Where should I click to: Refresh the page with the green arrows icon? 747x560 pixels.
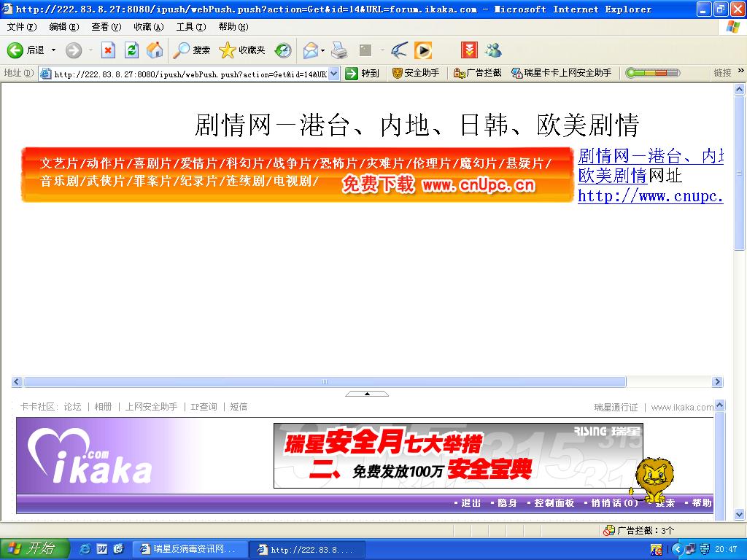point(131,50)
